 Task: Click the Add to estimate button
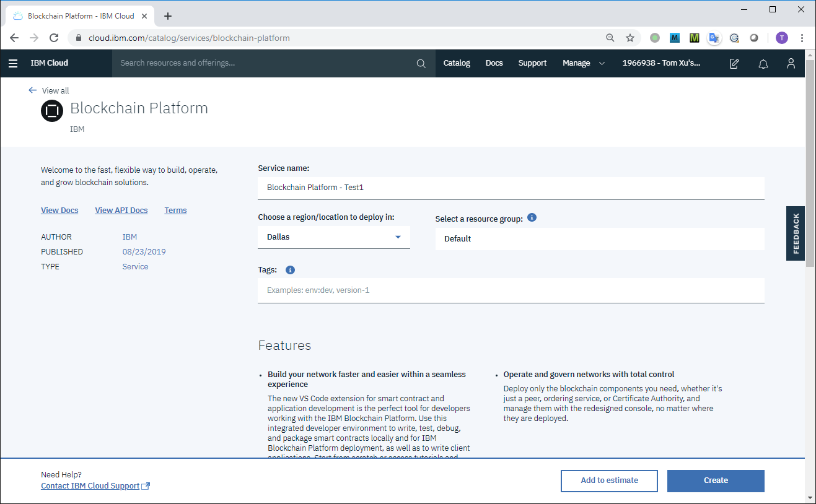(x=609, y=480)
